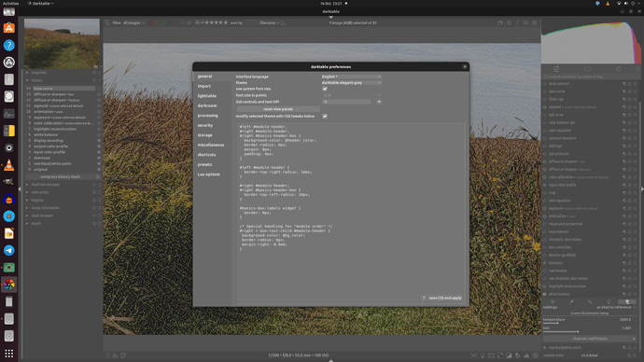The image size is (644, 362).
Task: Toggle the sigmoid module power button
Action: 545,107
